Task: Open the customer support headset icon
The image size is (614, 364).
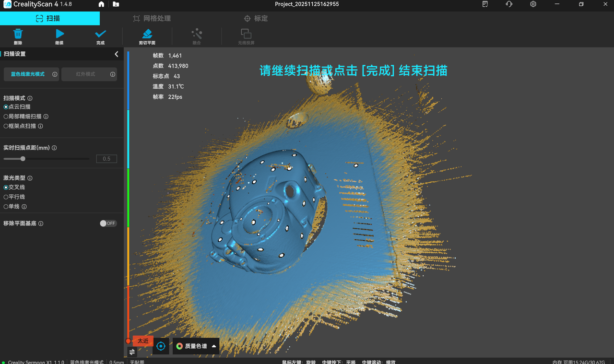Action: pyautogui.click(x=509, y=4)
